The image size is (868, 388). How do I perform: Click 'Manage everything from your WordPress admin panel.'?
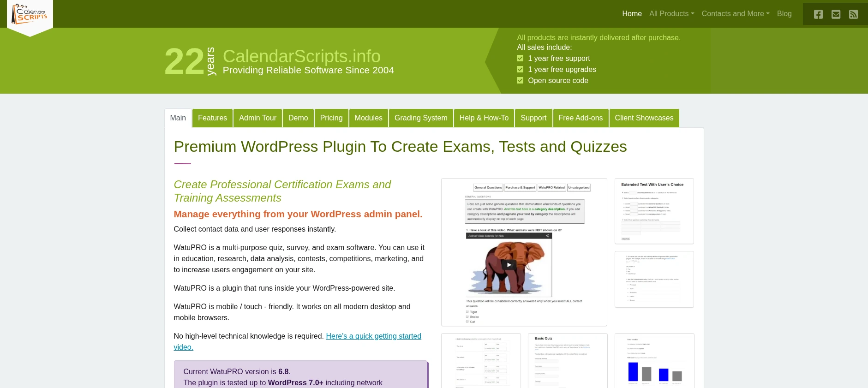[298, 214]
